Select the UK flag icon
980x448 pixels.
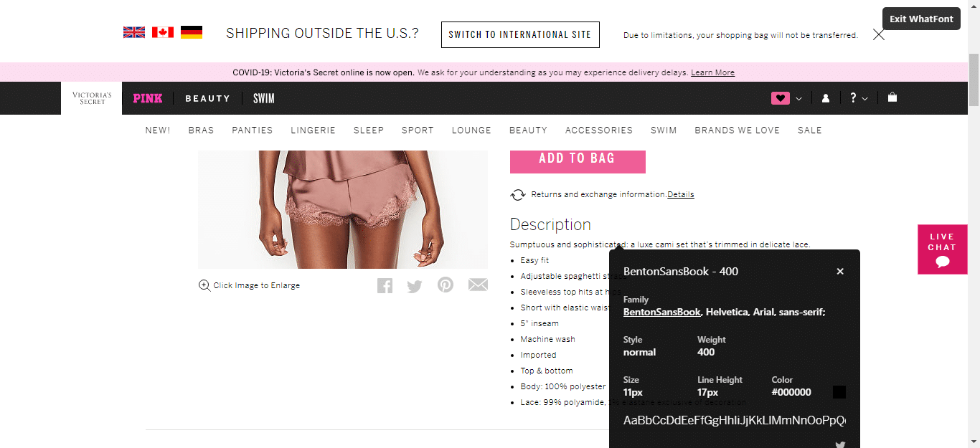pos(134,32)
